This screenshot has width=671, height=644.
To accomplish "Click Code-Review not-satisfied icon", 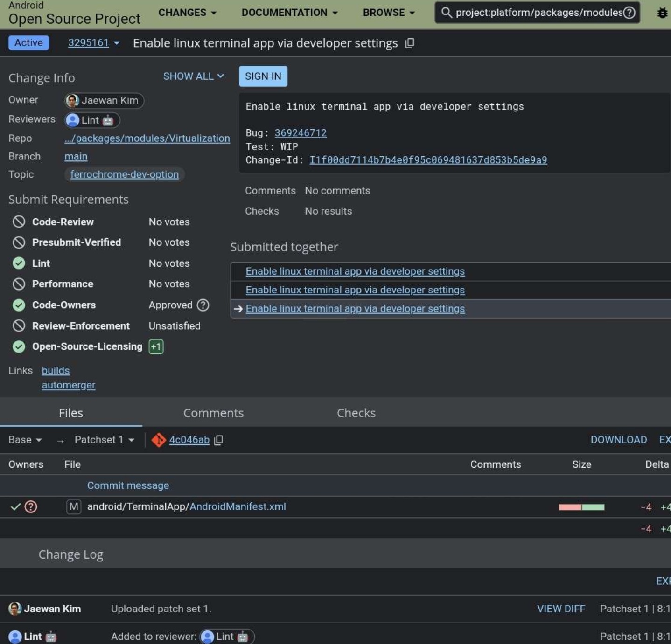I will 19,222.
